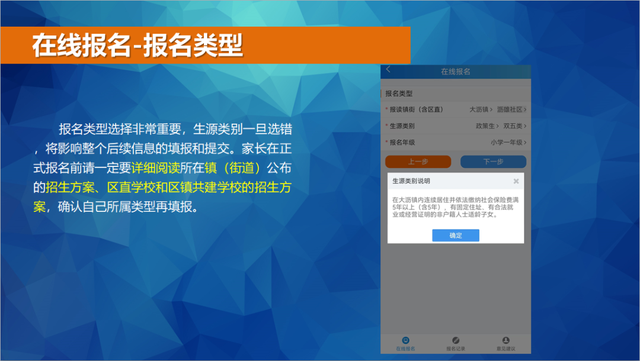
Task: Open the 政策生 category selector
Action: click(x=487, y=126)
